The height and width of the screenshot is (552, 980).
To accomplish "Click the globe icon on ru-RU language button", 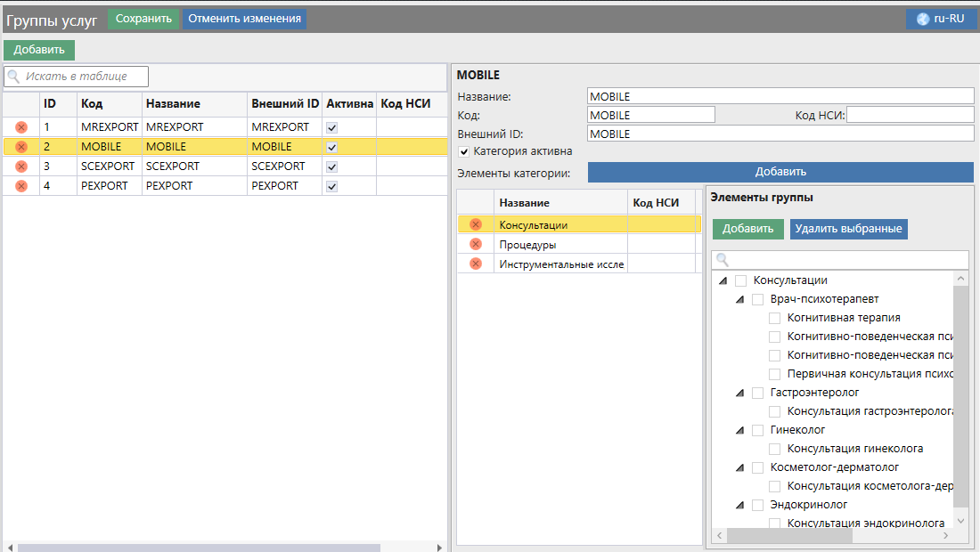I will tap(923, 19).
